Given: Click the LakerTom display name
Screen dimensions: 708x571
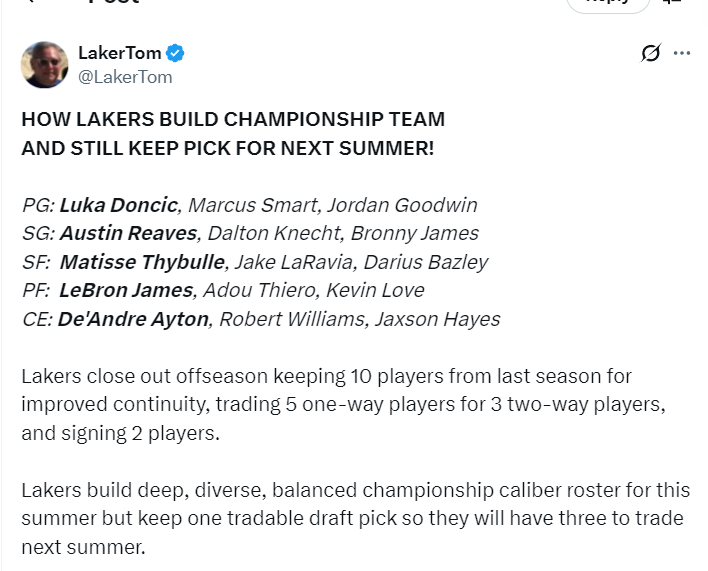Looking at the screenshot, I should click(x=120, y=53).
